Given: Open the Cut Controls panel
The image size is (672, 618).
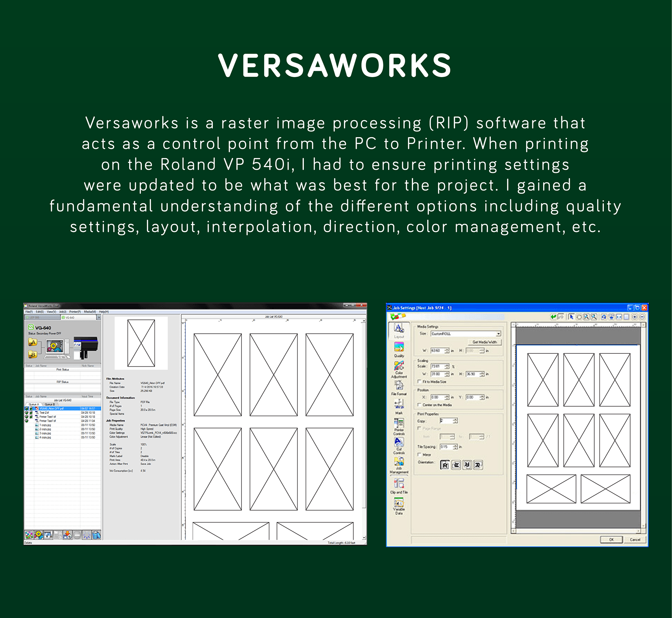Looking at the screenshot, I should pos(399,442).
